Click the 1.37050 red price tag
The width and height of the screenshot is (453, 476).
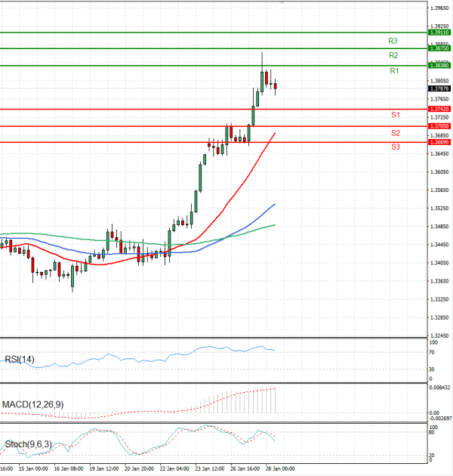(x=439, y=126)
